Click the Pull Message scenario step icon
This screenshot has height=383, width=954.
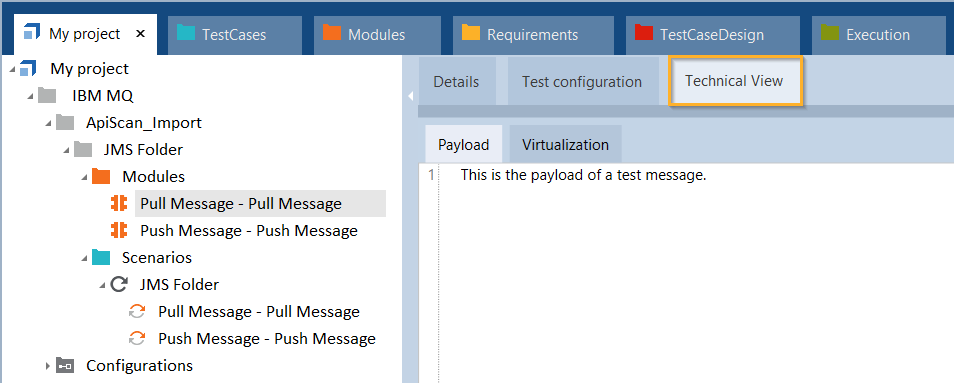click(137, 312)
